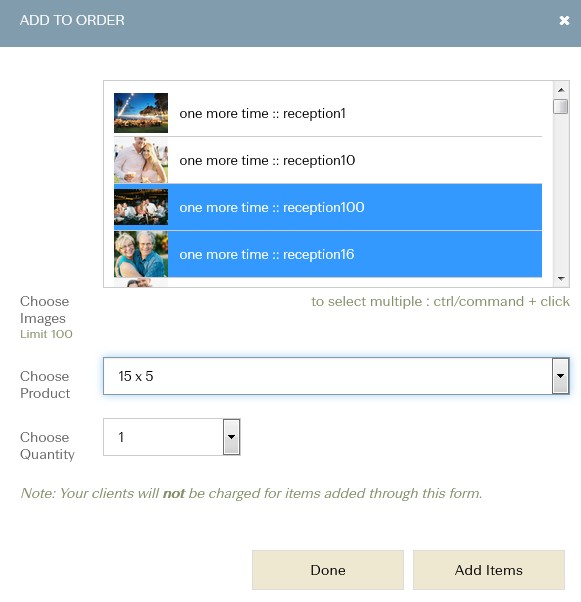Deselect highlighted reception16 list row
Viewport: 581px width, 602px height.
pyautogui.click(x=328, y=254)
